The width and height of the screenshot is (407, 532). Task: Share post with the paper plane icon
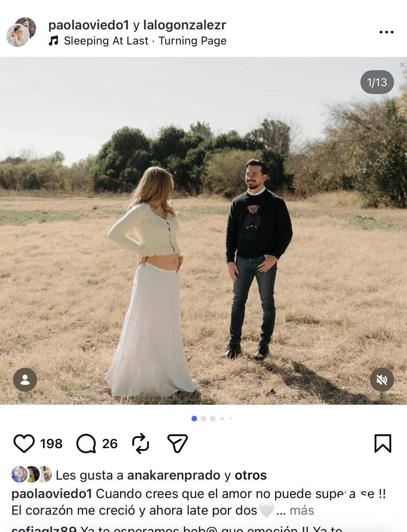click(178, 443)
